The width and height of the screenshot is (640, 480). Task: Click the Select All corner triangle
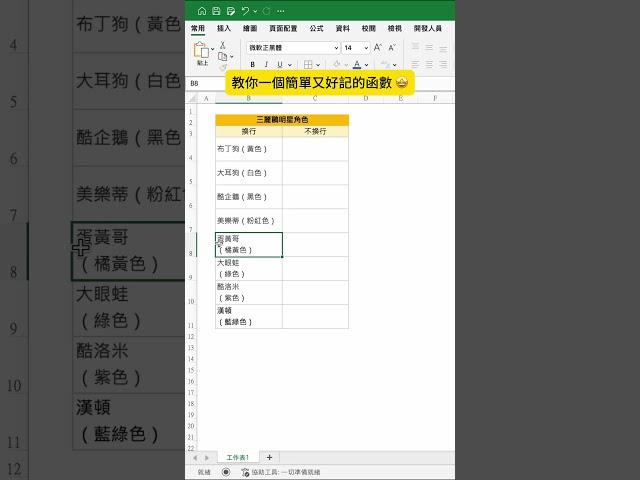click(192, 98)
